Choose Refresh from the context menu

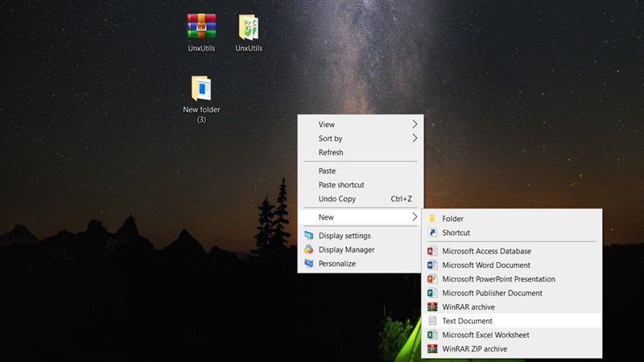[331, 152]
